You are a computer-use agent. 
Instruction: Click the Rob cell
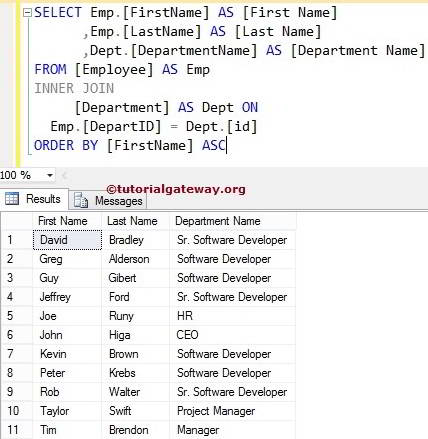67,392
